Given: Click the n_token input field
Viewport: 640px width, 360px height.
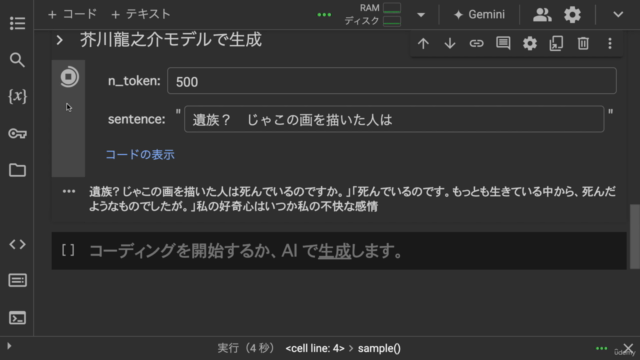Looking at the screenshot, I should click(x=392, y=81).
